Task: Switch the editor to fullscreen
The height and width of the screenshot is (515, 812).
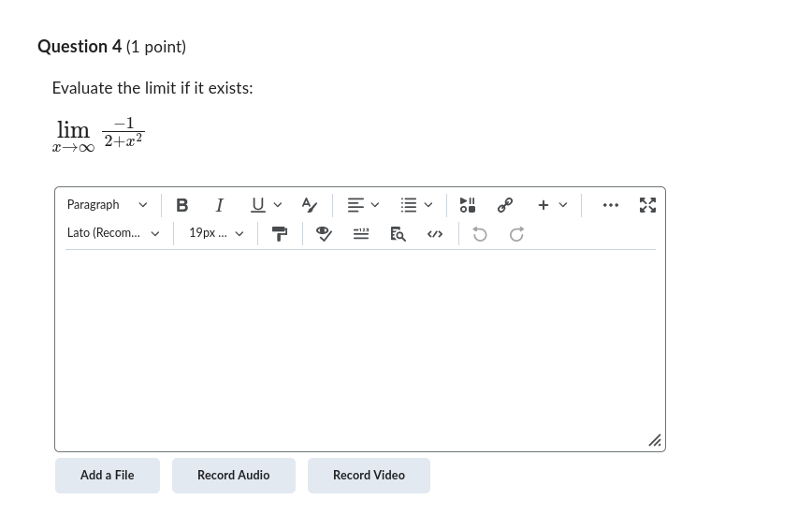Action: coord(647,205)
